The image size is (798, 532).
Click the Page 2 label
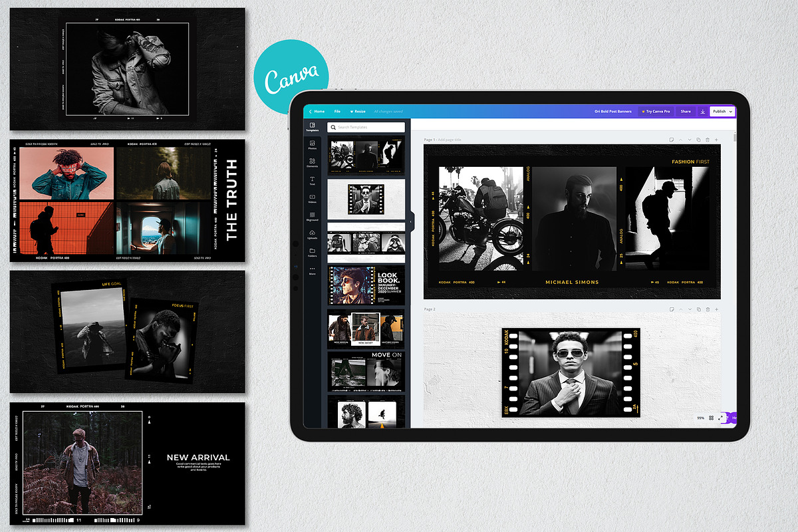tap(430, 309)
